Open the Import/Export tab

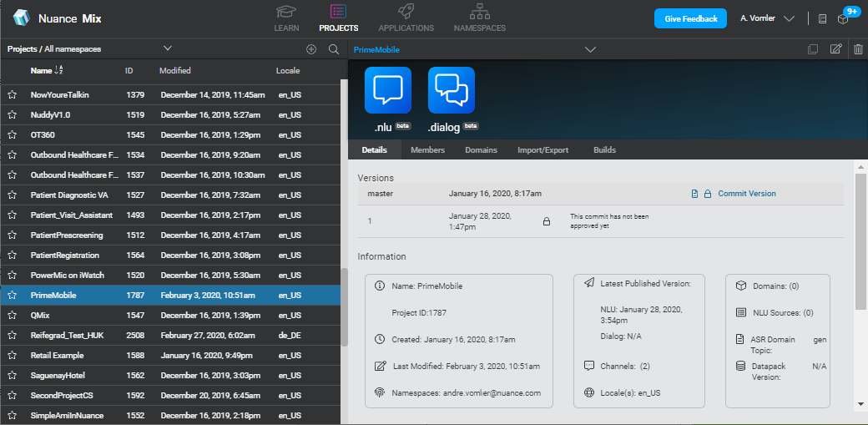tap(542, 150)
